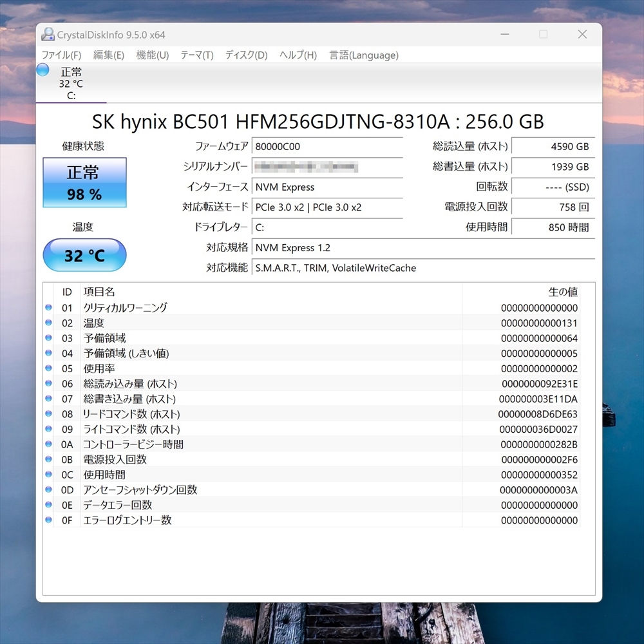This screenshot has height=644, width=644.
Task: Click status dot for 総書き込み量 (ホスト) row
Action: tap(48, 399)
